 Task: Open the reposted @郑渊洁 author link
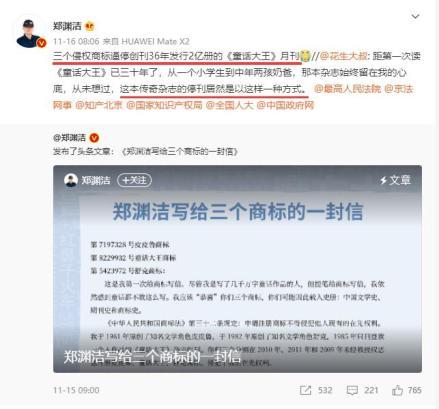(69, 137)
